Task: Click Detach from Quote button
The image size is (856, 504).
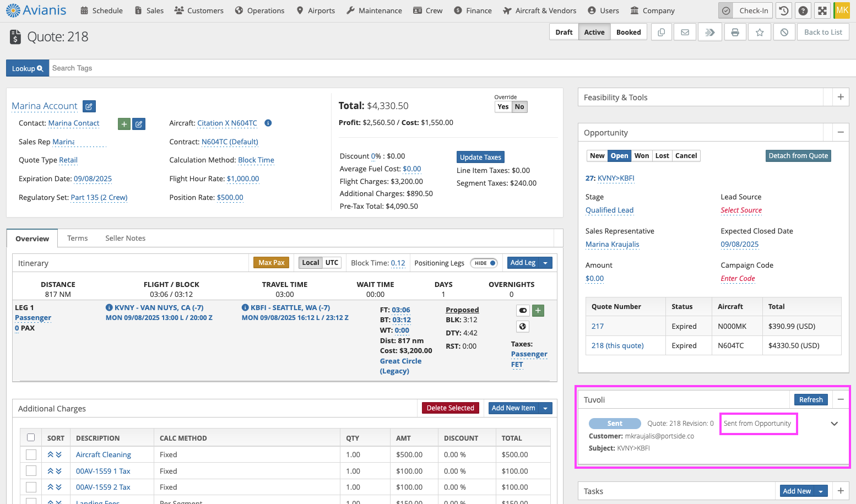Action: point(798,156)
